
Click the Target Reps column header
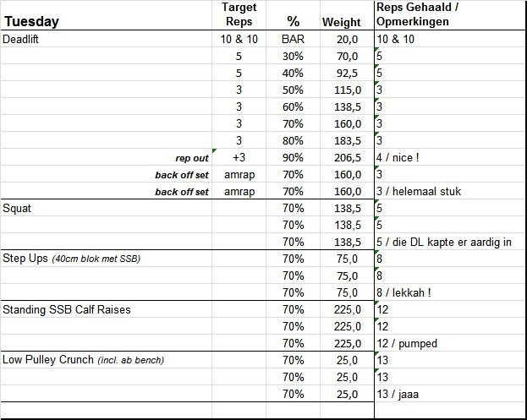(x=239, y=15)
